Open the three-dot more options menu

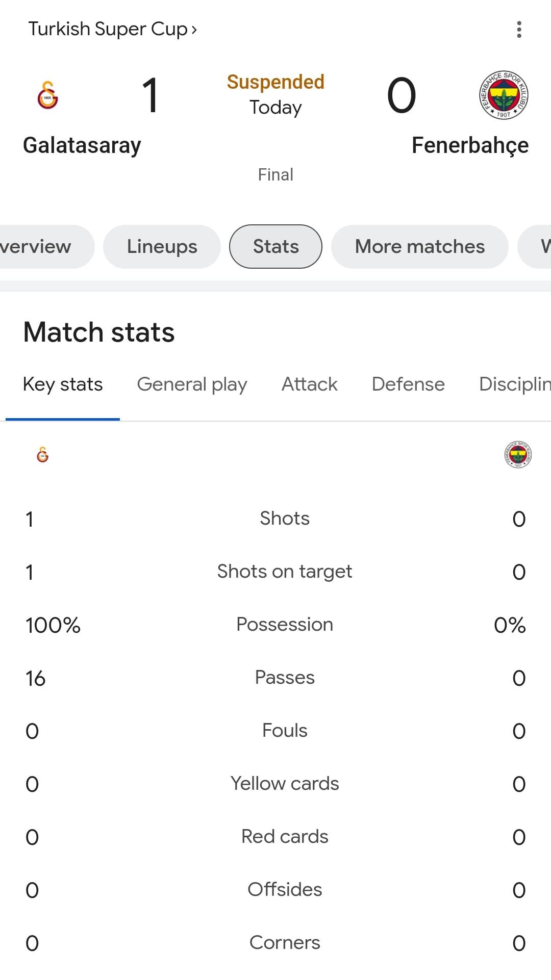(x=519, y=30)
